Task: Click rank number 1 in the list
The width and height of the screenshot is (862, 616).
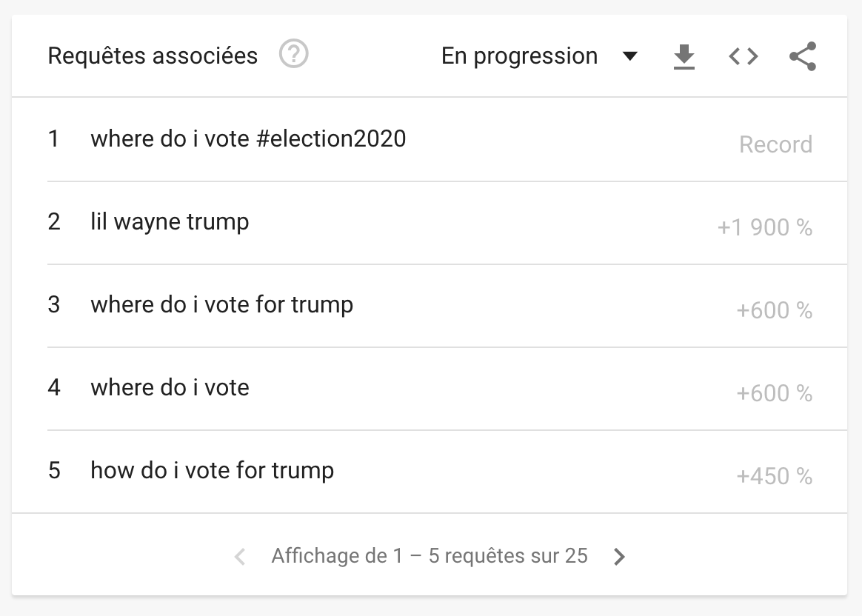Action: point(53,138)
